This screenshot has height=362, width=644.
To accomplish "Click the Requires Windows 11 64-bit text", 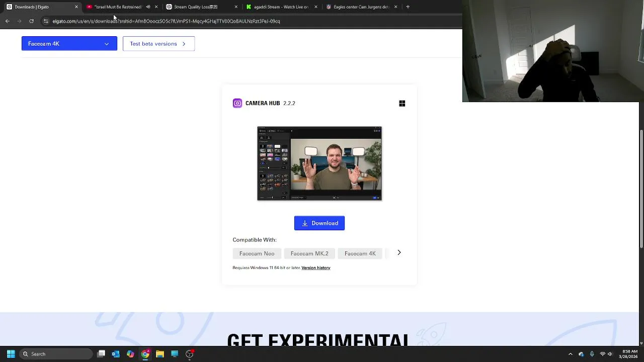I will (x=266, y=268).
